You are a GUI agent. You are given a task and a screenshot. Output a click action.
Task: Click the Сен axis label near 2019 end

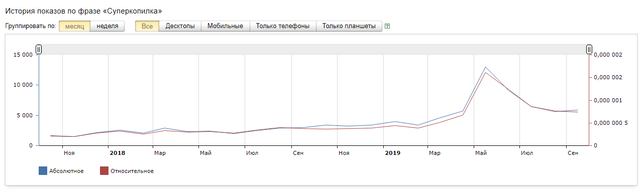pos(573,153)
